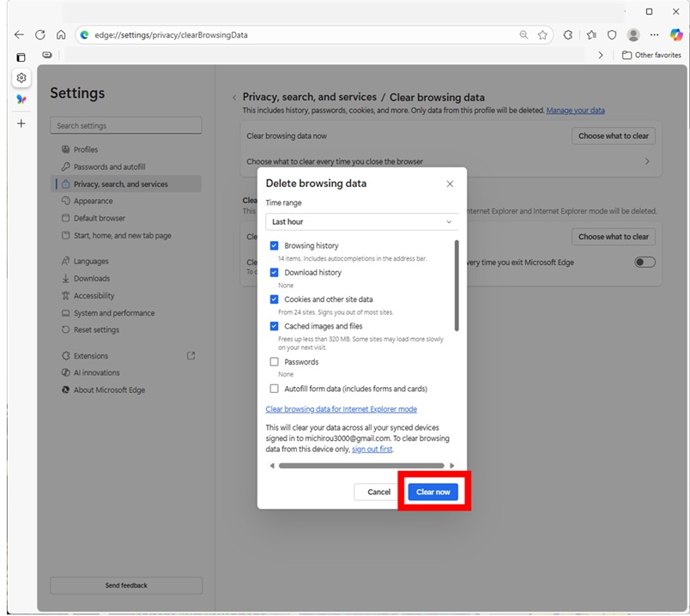Open Downloads settings section
The image size is (690, 616).
91,278
